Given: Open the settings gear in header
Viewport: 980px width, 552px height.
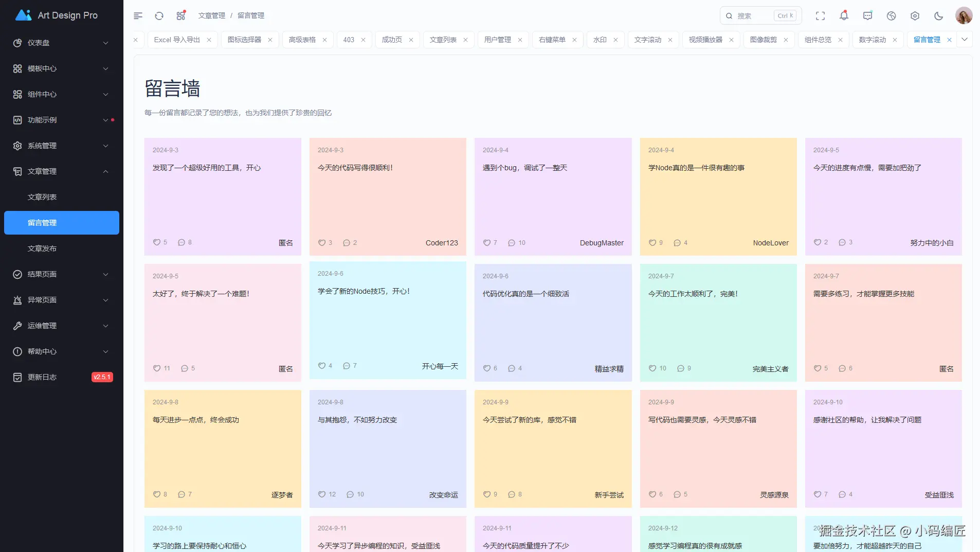Looking at the screenshot, I should point(915,16).
